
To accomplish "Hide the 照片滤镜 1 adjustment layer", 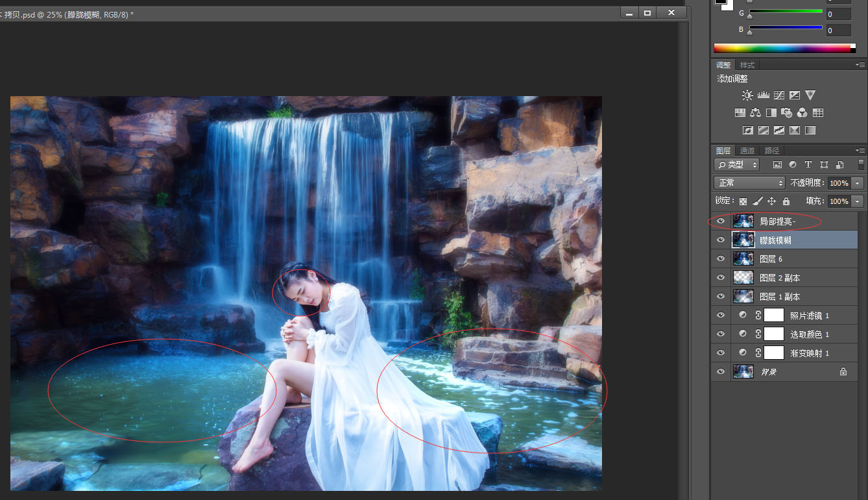I will pos(721,316).
